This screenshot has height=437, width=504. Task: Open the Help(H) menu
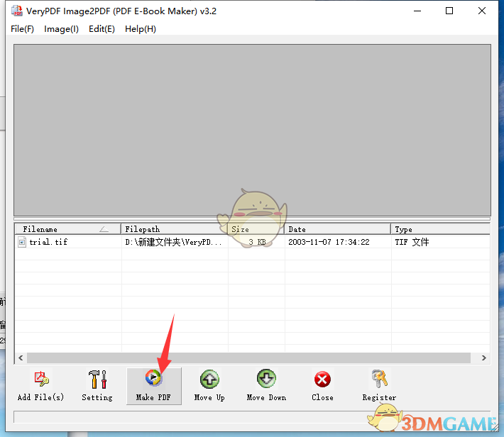(141, 29)
